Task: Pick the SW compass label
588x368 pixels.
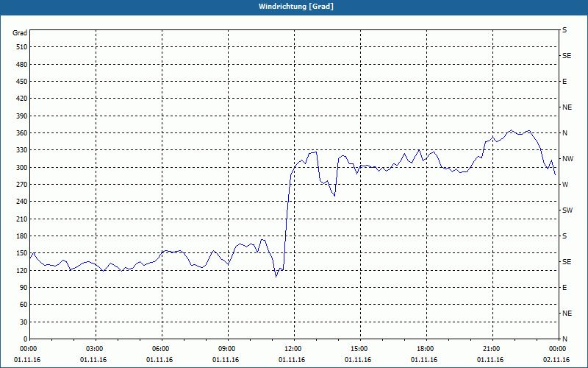Action: coord(567,210)
